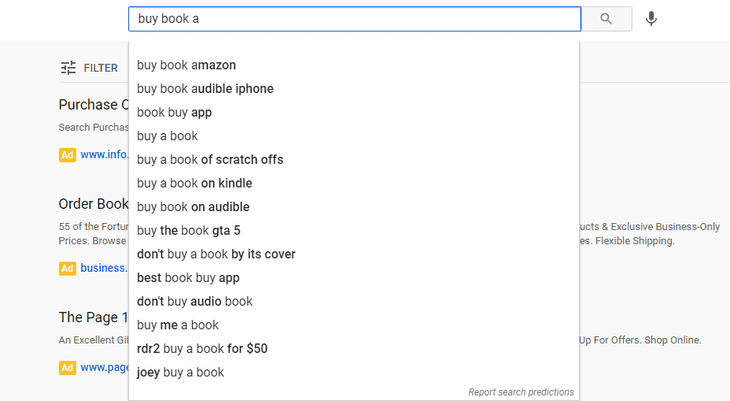The width and height of the screenshot is (730, 401).
Task: Pick the "book buy app" suggestion
Action: [x=174, y=112]
